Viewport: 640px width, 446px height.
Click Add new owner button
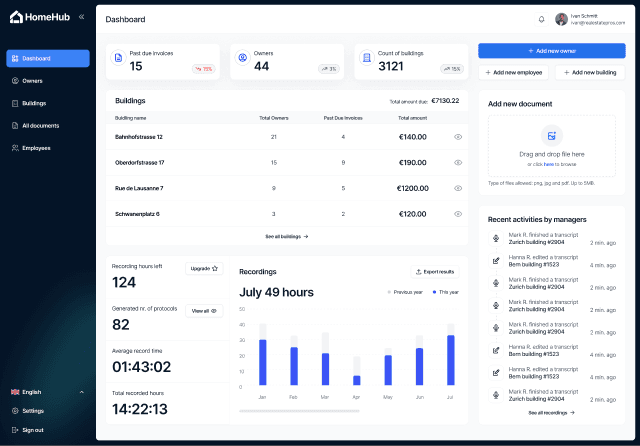(x=552, y=51)
